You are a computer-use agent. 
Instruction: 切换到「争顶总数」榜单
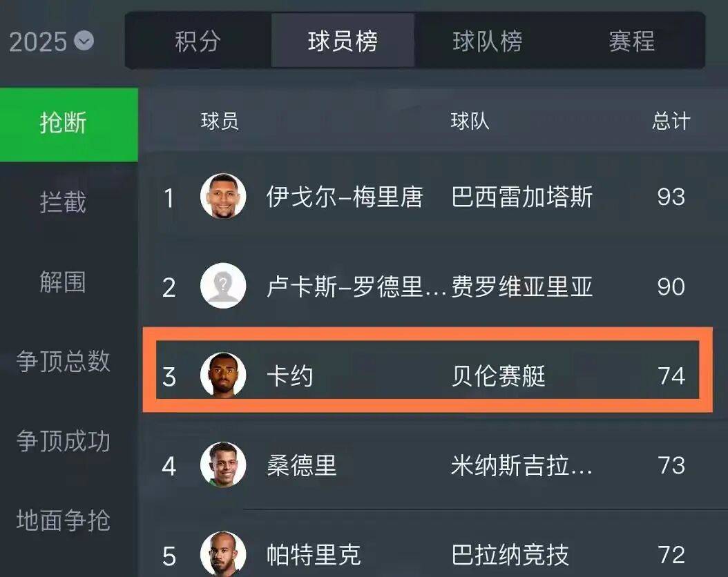tap(62, 362)
